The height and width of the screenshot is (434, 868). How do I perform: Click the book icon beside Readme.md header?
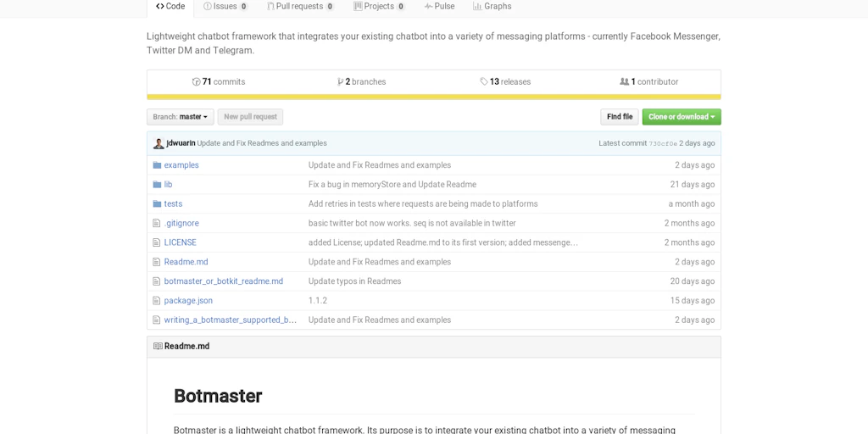click(x=158, y=347)
